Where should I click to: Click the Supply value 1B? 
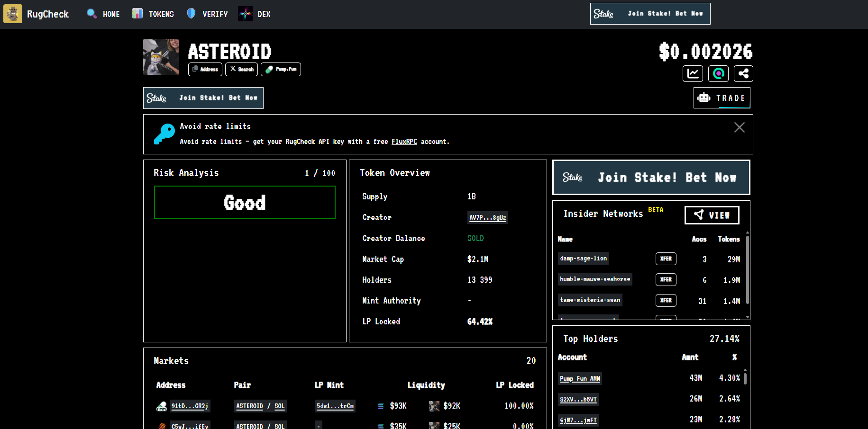click(x=471, y=197)
